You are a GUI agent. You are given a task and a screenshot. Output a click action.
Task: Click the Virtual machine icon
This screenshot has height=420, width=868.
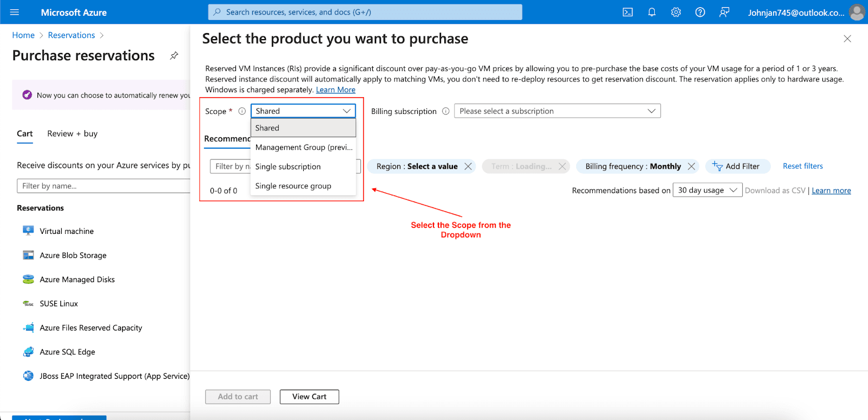(28, 231)
